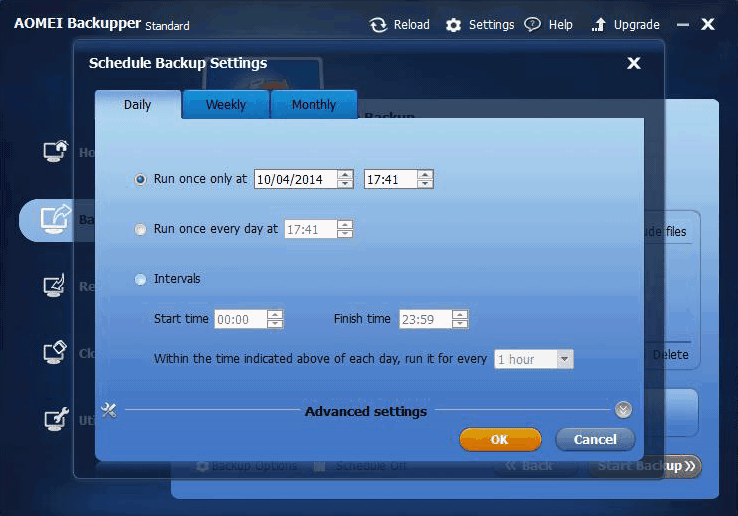Click the Help speech-bubble icon
This screenshot has height=516, width=738.
532,24
